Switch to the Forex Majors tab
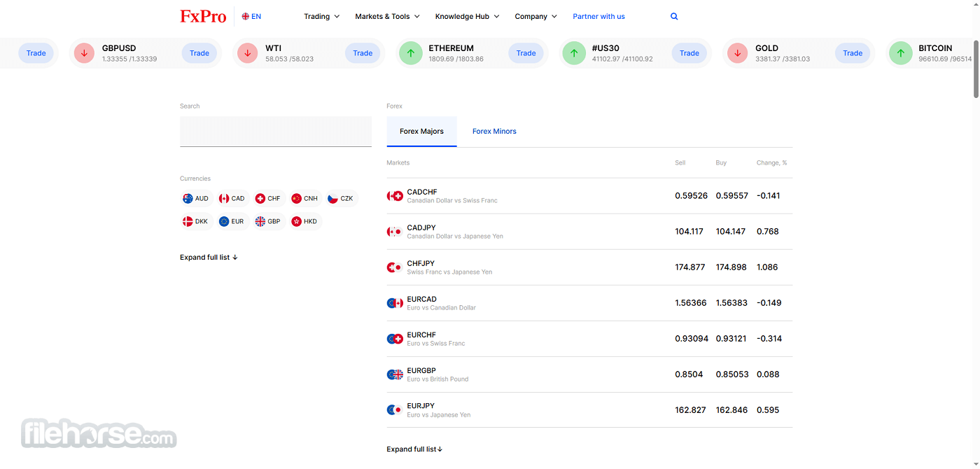Viewport: 980px width, 469px height. (421, 132)
